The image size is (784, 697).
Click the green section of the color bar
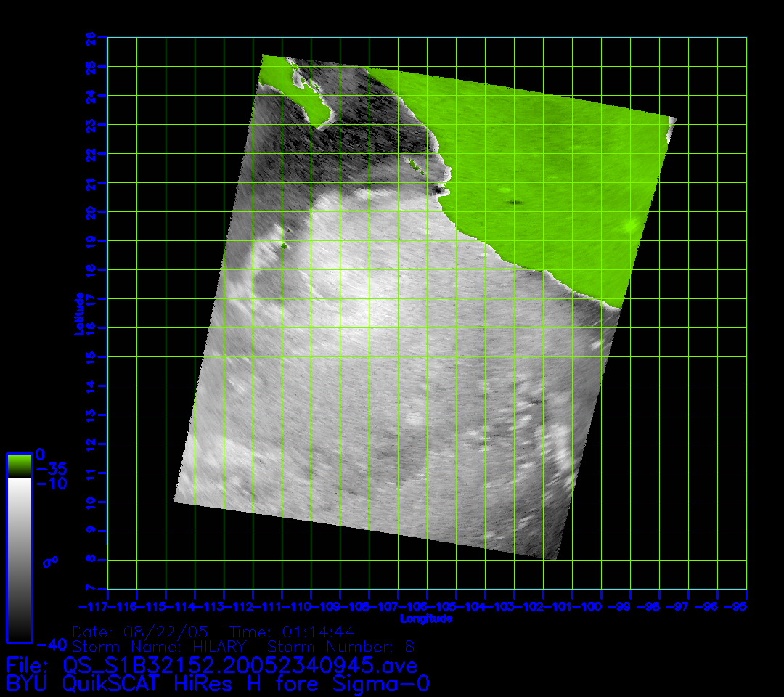[x=19, y=465]
